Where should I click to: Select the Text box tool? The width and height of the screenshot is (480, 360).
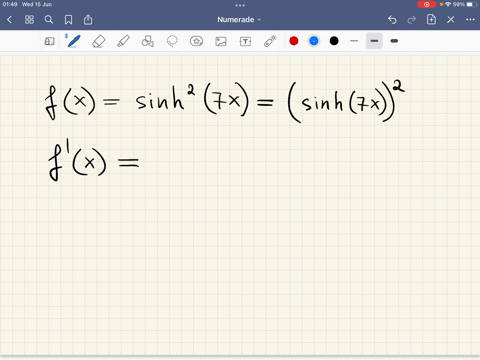pyautogui.click(x=245, y=41)
